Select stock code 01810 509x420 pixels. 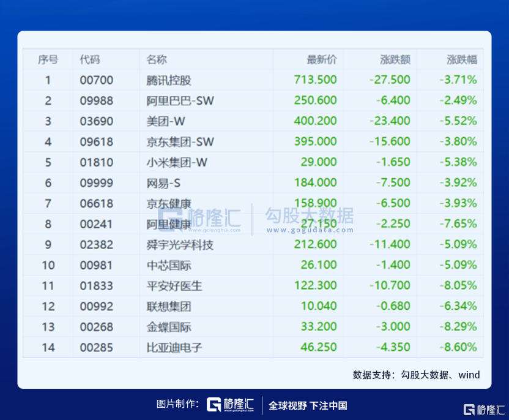click(x=97, y=162)
